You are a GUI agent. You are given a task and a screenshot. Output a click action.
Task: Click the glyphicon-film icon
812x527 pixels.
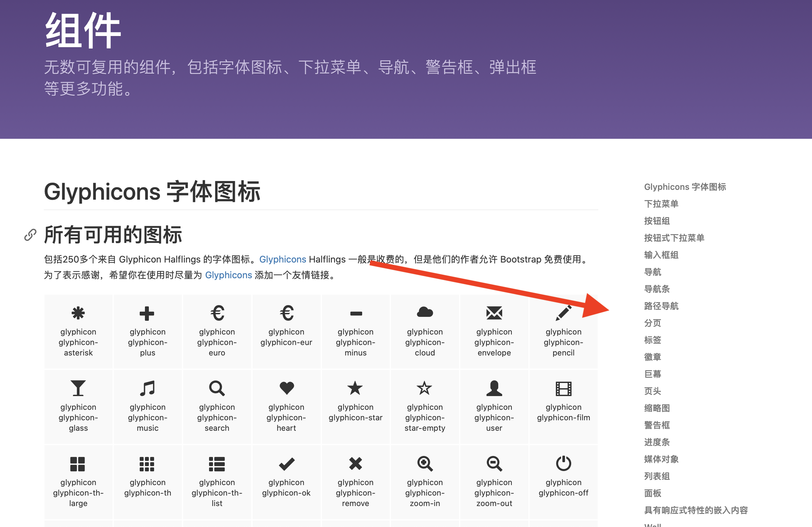coord(563,388)
